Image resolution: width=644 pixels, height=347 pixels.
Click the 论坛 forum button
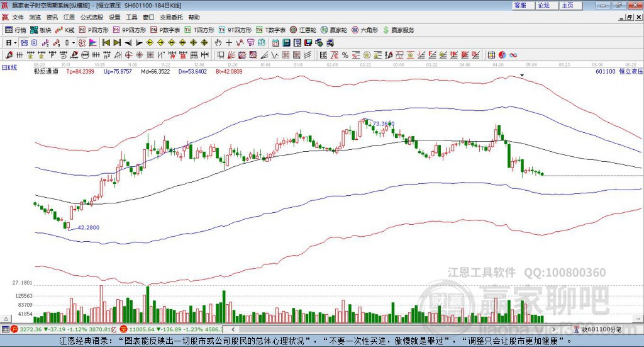click(547, 5)
